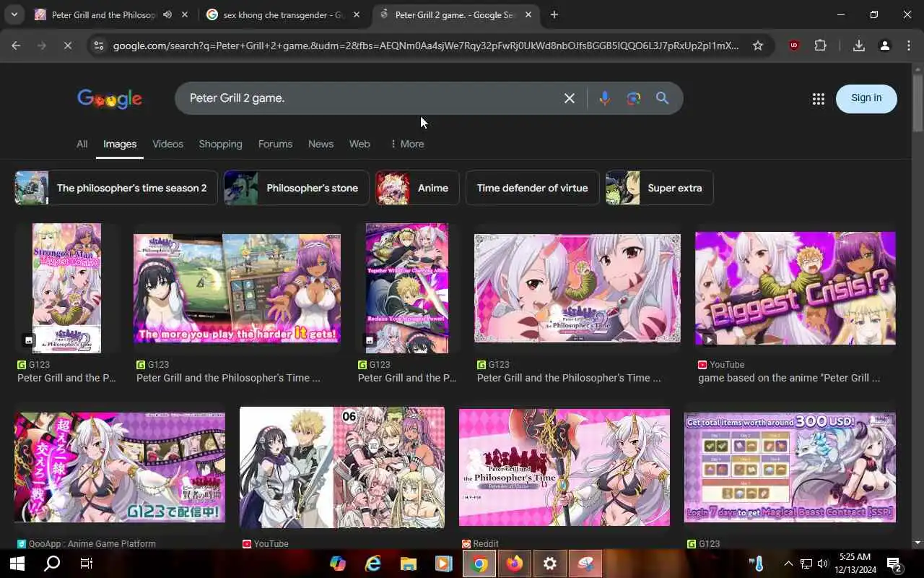Switch to the Shopping tab
The height and width of the screenshot is (578, 924).
tap(220, 144)
